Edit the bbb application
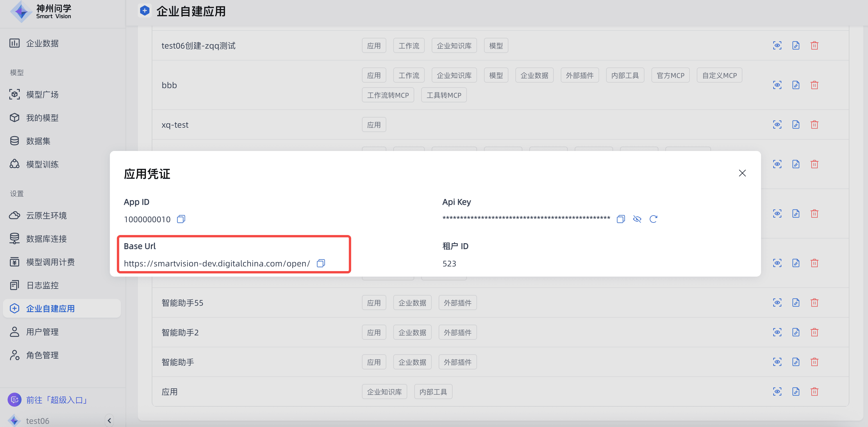 pyautogui.click(x=796, y=85)
